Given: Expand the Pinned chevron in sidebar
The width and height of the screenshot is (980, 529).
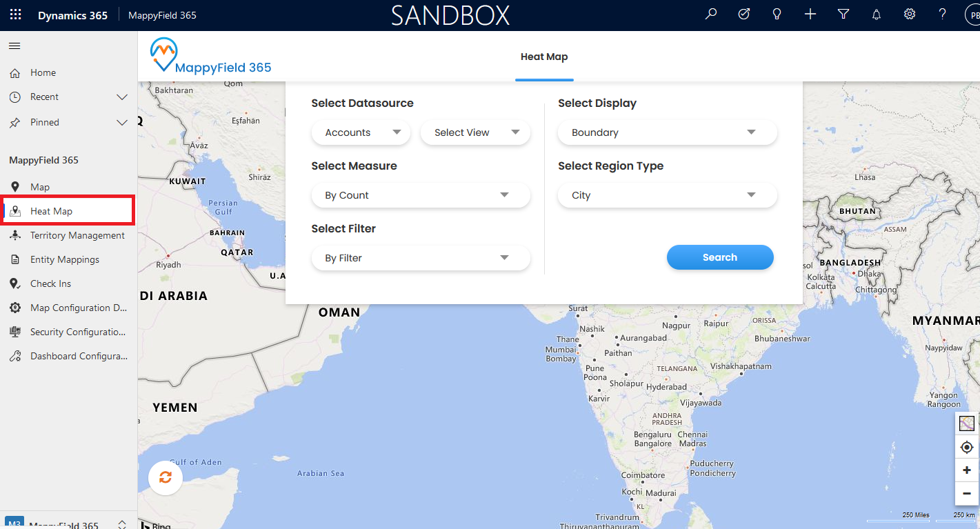Looking at the screenshot, I should point(122,123).
